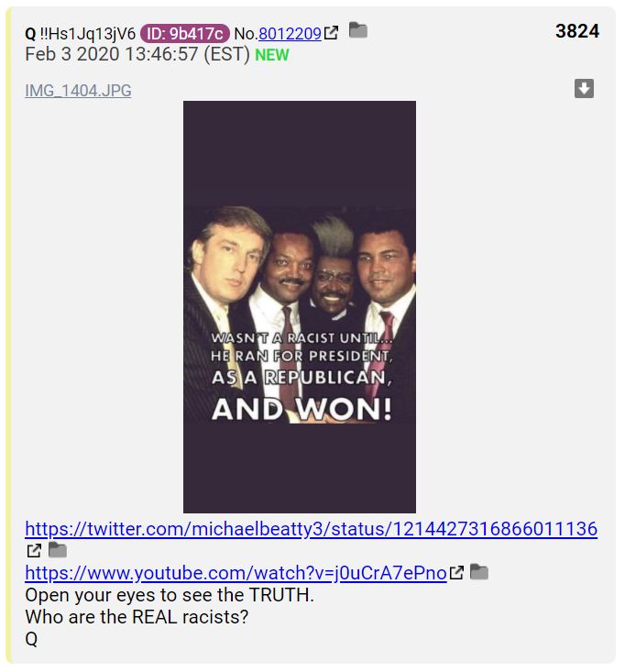Click the download arrow icon for IMG_1404.JPG
625x672 pixels.
point(584,89)
